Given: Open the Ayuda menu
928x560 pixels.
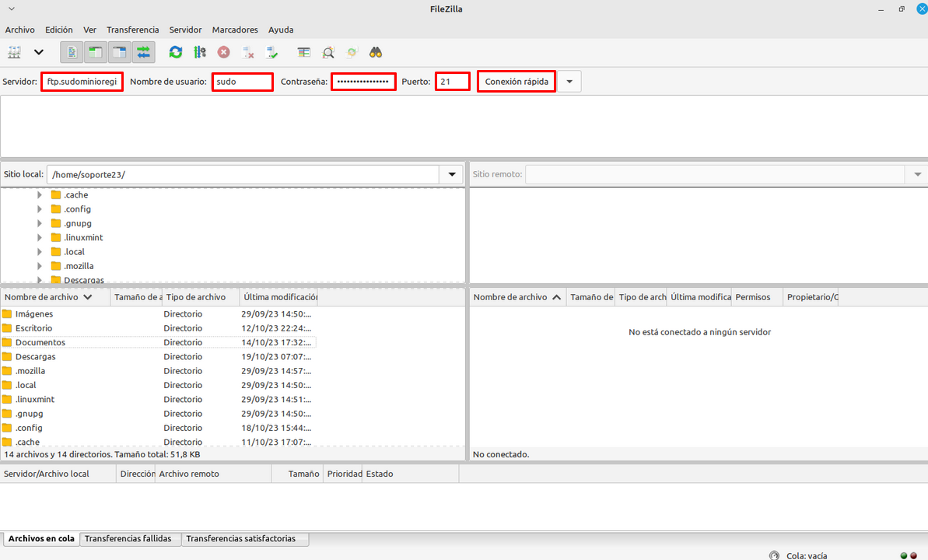Looking at the screenshot, I should click(281, 30).
